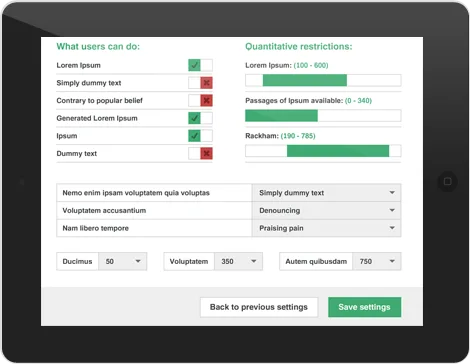Click the Lorem Ipsum range slider bar
Viewport: 470px width, 364px height.
[323, 80]
